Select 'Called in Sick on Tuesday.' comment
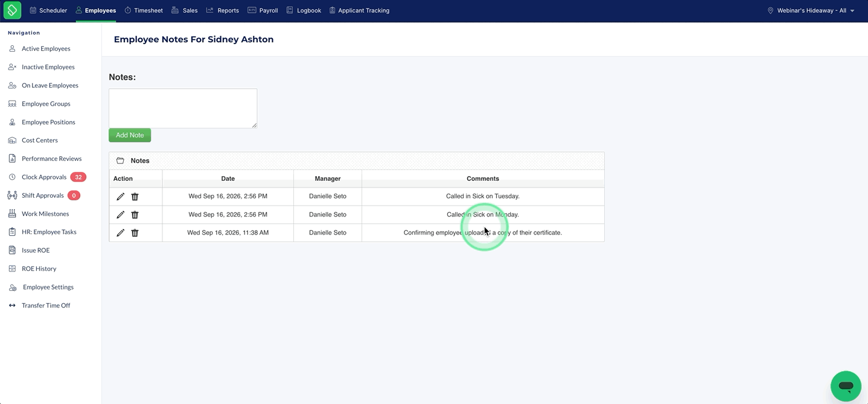The image size is (868, 404). click(483, 196)
